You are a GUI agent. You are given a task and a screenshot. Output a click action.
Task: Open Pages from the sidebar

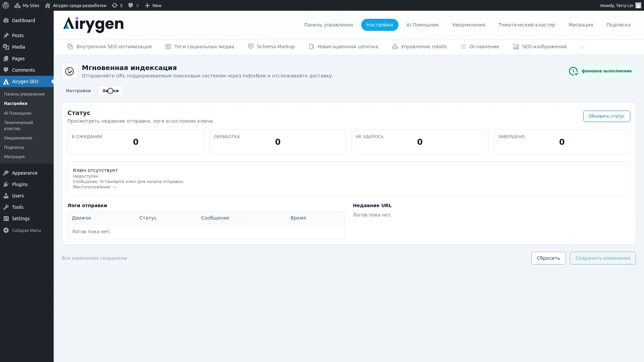(x=27, y=59)
